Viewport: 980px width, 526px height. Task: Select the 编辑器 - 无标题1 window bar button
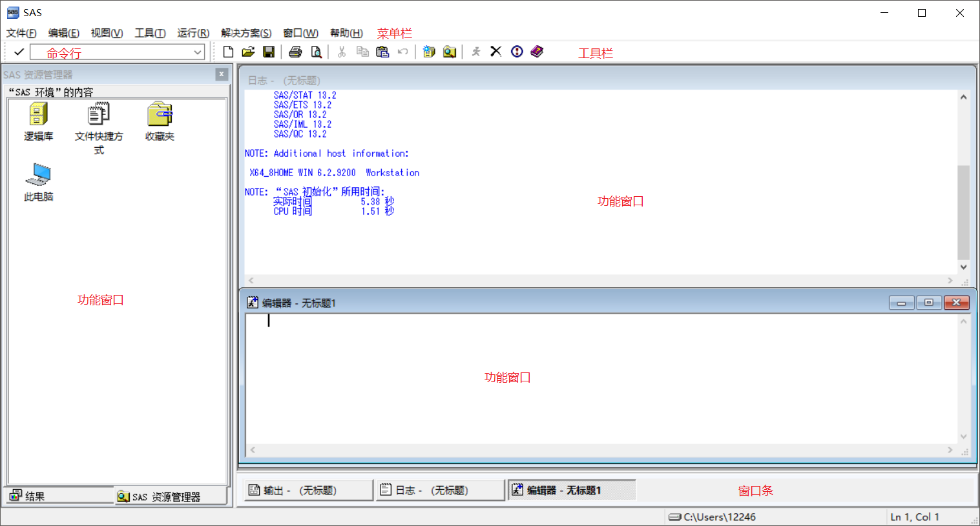572,490
